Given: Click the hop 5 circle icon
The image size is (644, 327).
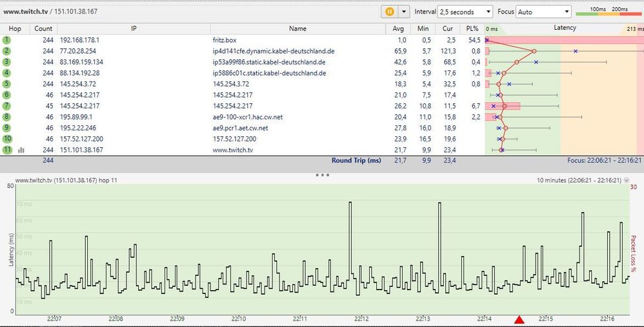Looking at the screenshot, I should 7,84.
